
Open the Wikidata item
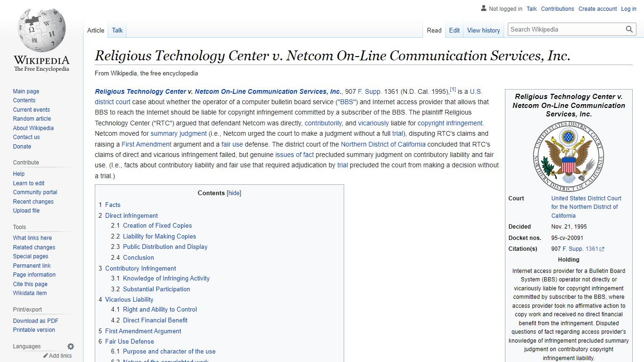pos(30,293)
